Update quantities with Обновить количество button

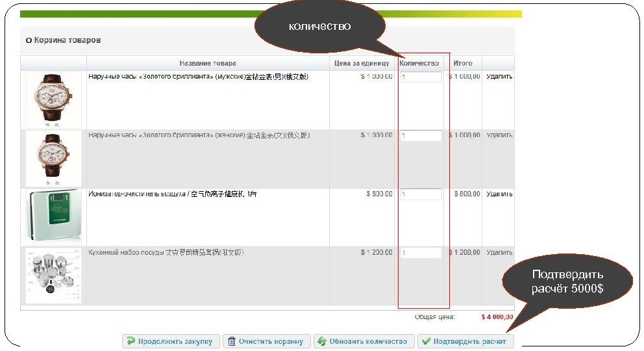pyautogui.click(x=364, y=341)
